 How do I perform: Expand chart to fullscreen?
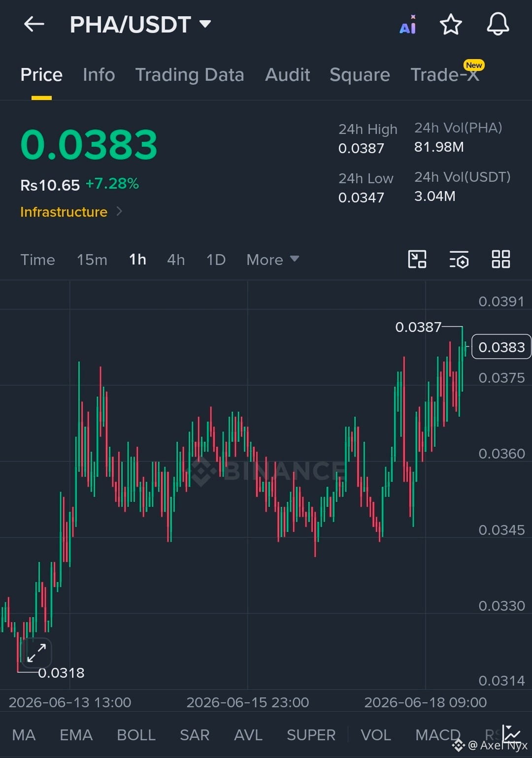coord(37,653)
